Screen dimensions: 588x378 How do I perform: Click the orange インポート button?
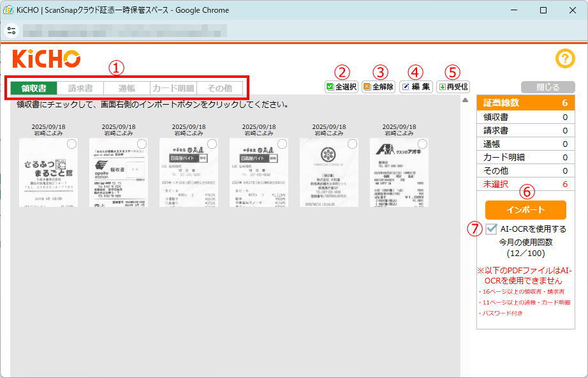coord(526,210)
